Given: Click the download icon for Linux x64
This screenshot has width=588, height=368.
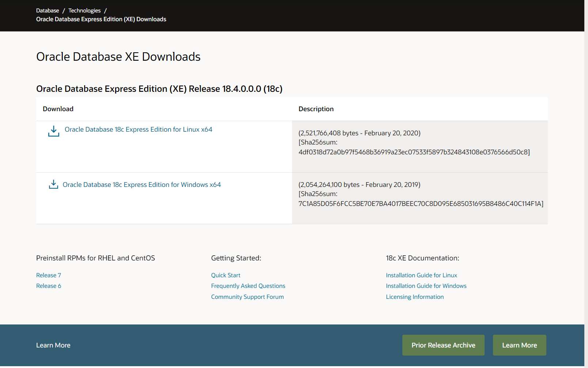Looking at the screenshot, I should 53,131.
